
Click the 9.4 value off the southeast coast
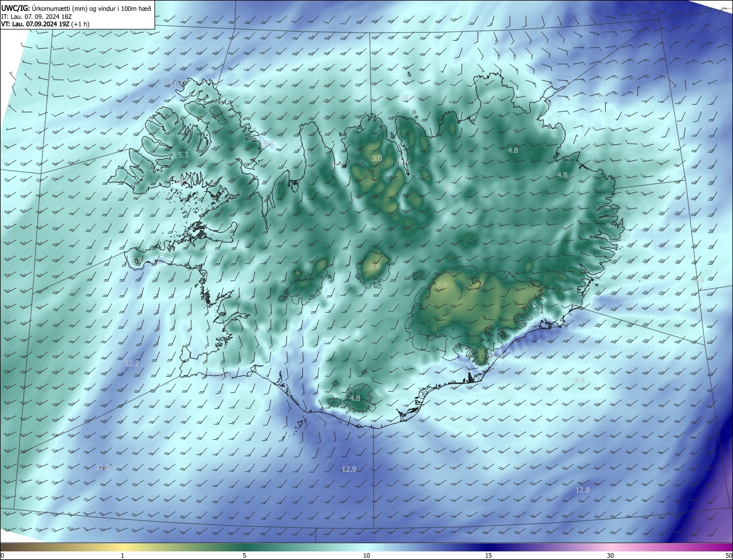click(579, 380)
